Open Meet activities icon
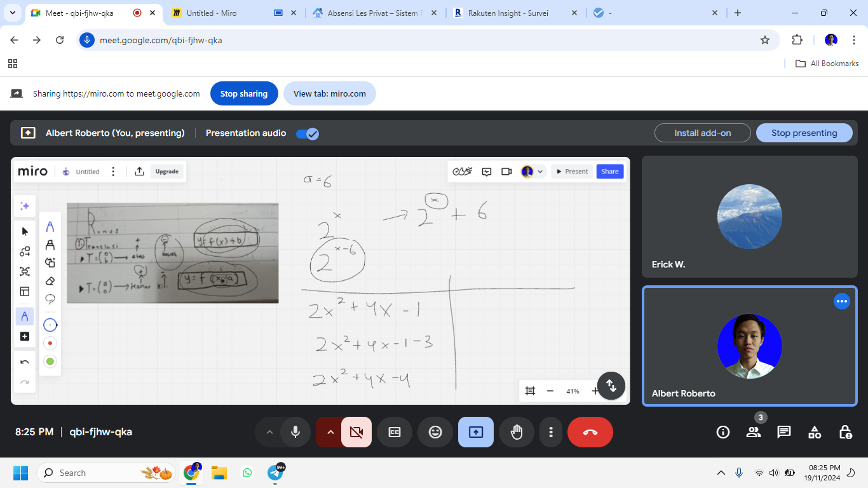The height and width of the screenshot is (488, 868). click(x=815, y=432)
